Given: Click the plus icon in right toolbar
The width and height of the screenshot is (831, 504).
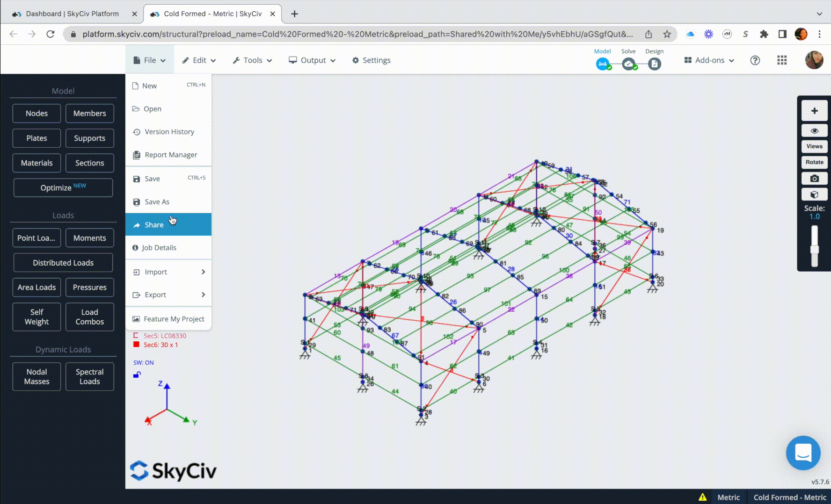Looking at the screenshot, I should click(x=814, y=111).
